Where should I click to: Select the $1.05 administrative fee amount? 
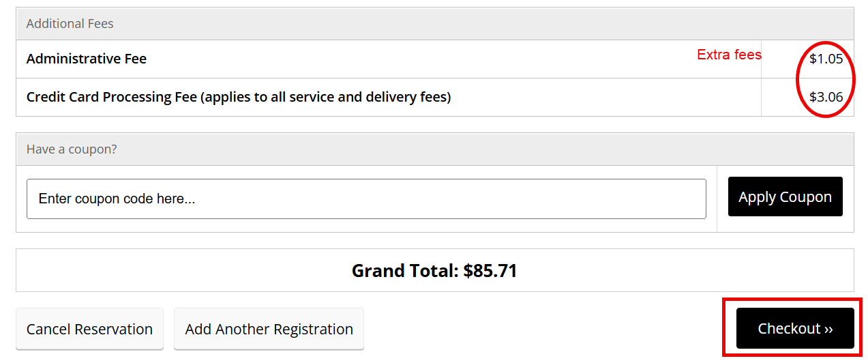826,59
